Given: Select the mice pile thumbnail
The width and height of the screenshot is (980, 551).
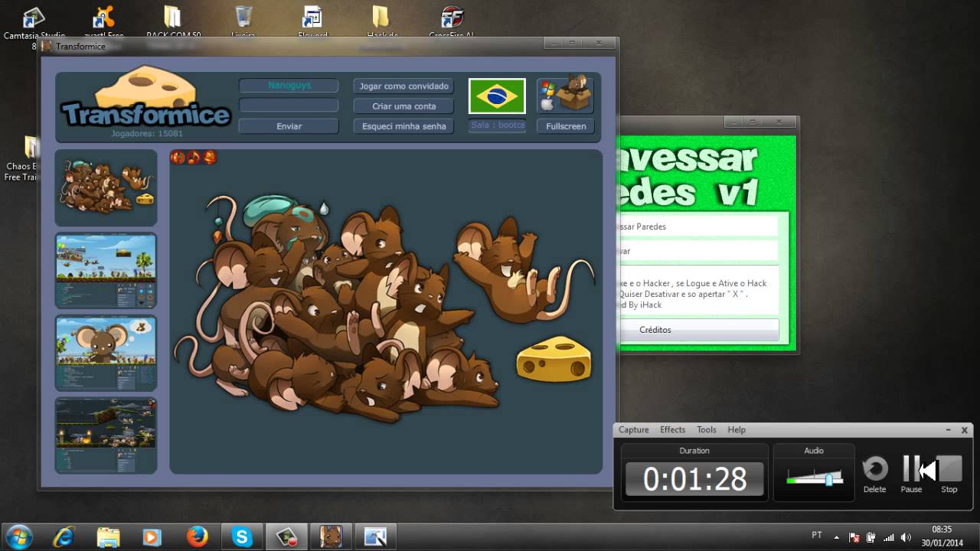Looking at the screenshot, I should point(106,187).
